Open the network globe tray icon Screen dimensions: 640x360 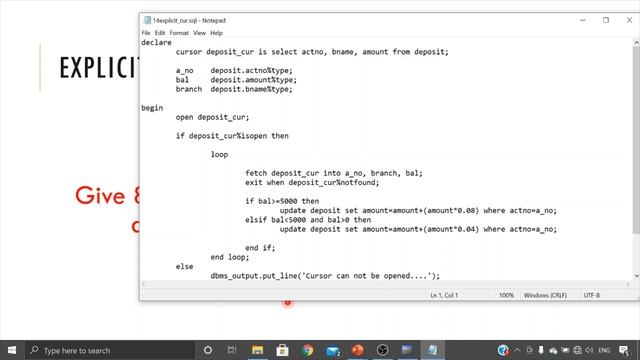pos(577,350)
